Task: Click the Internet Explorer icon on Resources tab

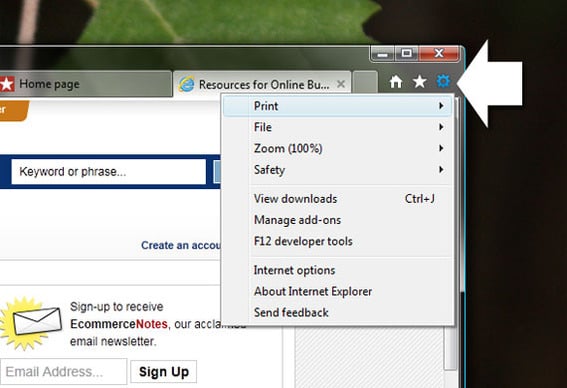Action: pyautogui.click(x=186, y=84)
